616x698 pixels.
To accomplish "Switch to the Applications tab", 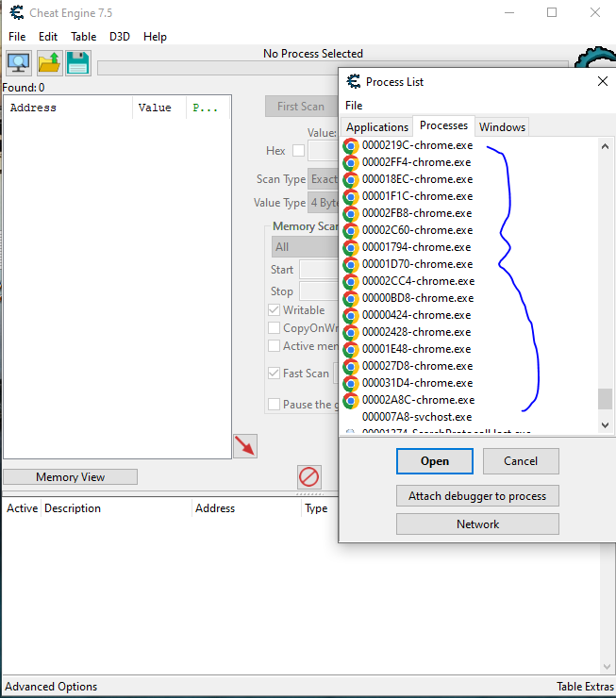I will pyautogui.click(x=377, y=127).
